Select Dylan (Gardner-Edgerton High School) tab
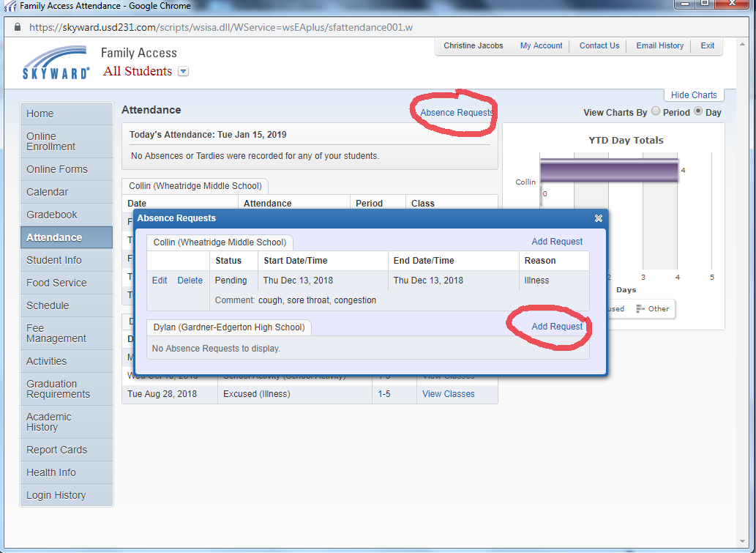Screen dimensions: 756x553 [x=229, y=327]
